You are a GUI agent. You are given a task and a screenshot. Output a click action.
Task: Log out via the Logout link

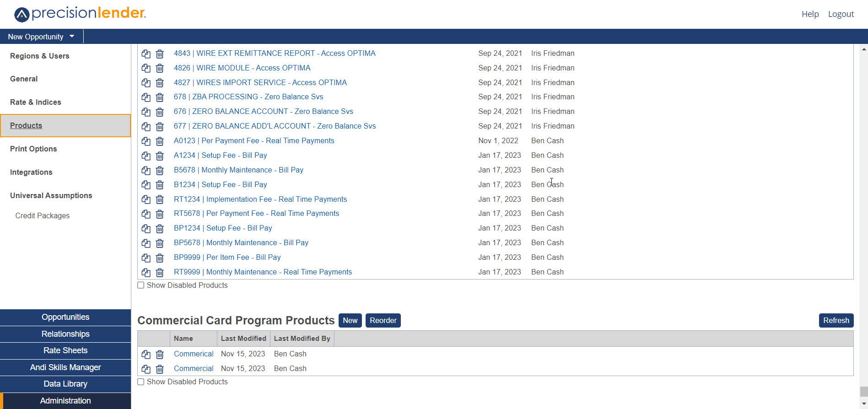[x=841, y=14]
